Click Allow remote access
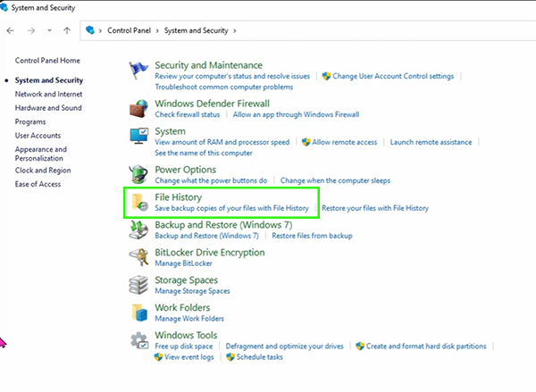This screenshot has width=536, height=392. tap(344, 142)
